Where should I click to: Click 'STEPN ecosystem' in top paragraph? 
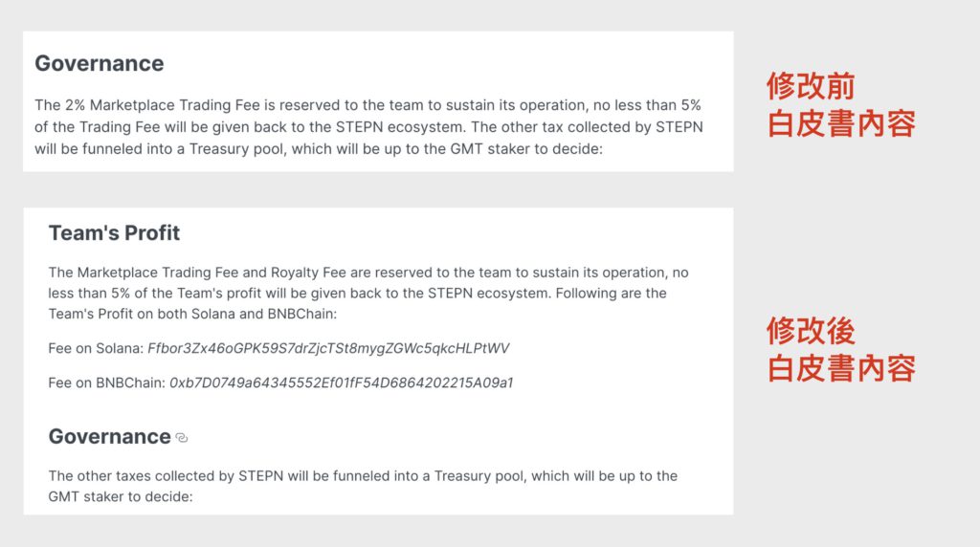click(400, 127)
